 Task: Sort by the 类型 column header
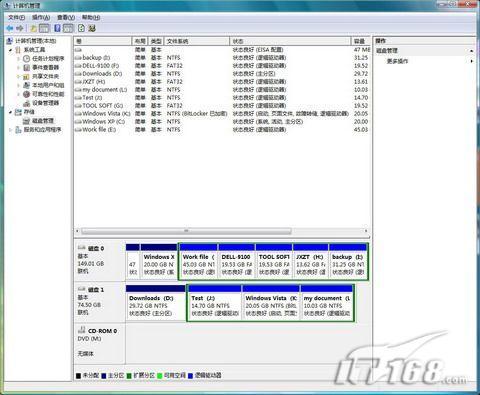coord(156,41)
